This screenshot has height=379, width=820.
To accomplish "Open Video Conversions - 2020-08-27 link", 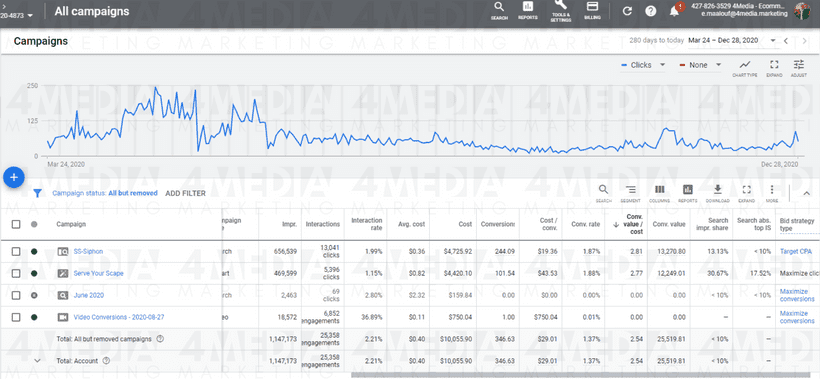I will (119, 317).
